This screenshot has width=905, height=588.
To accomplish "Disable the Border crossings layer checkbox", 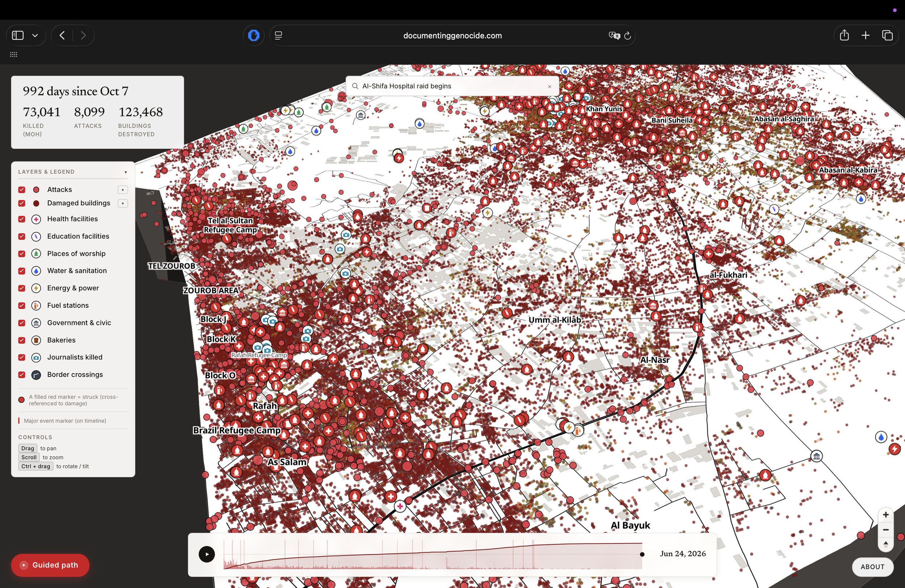I will (22, 375).
